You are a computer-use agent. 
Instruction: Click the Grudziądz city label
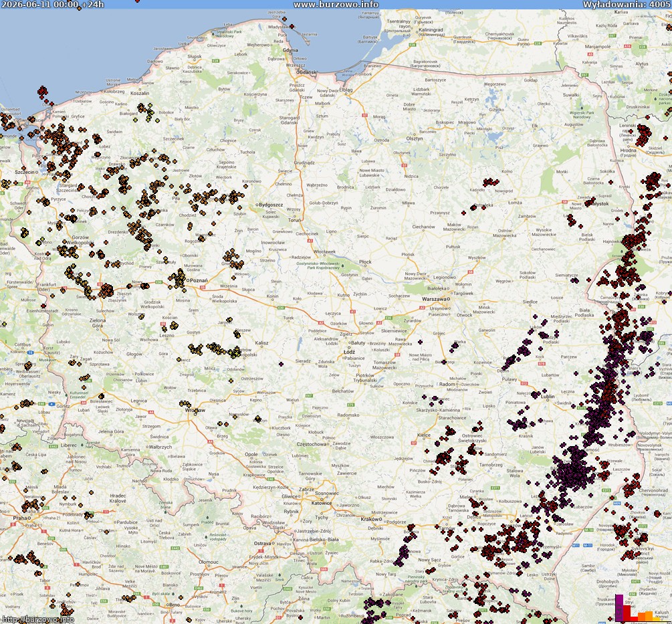point(304,163)
